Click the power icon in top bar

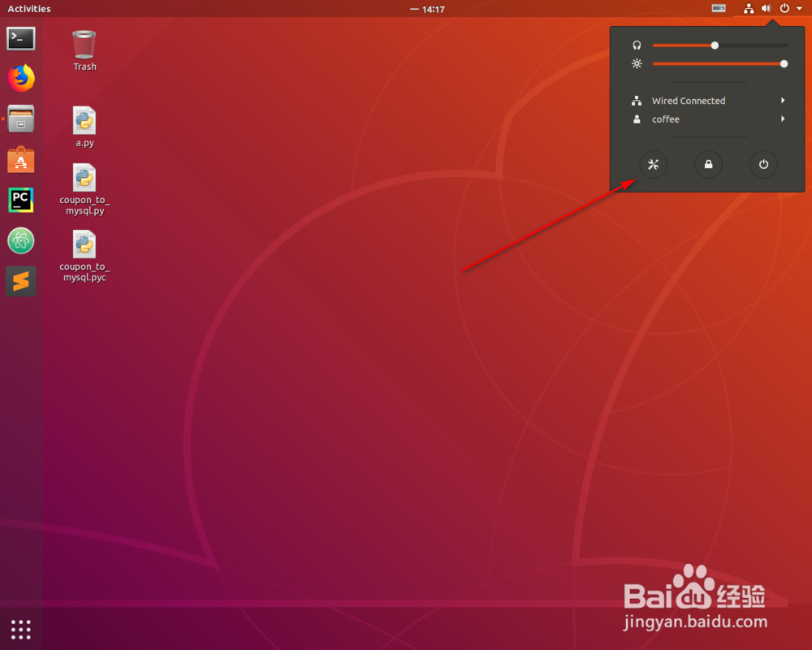click(784, 8)
